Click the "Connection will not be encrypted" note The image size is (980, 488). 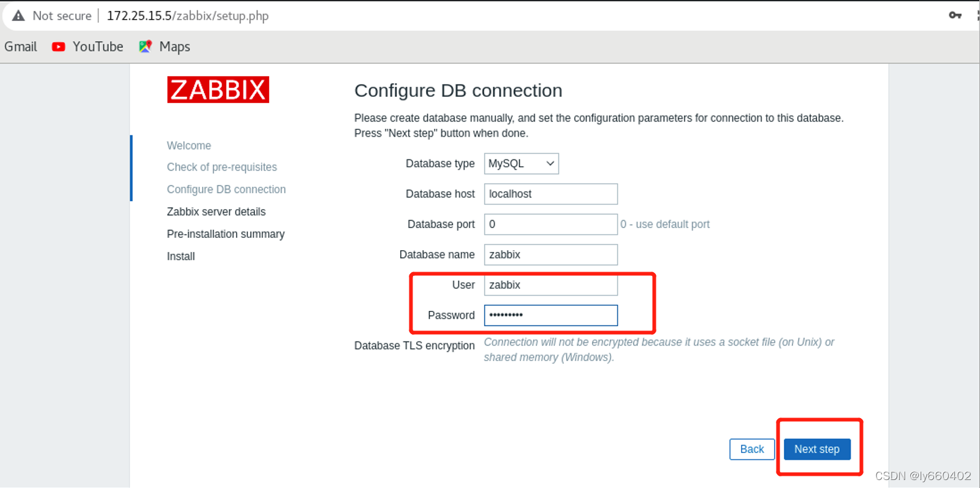coord(659,349)
